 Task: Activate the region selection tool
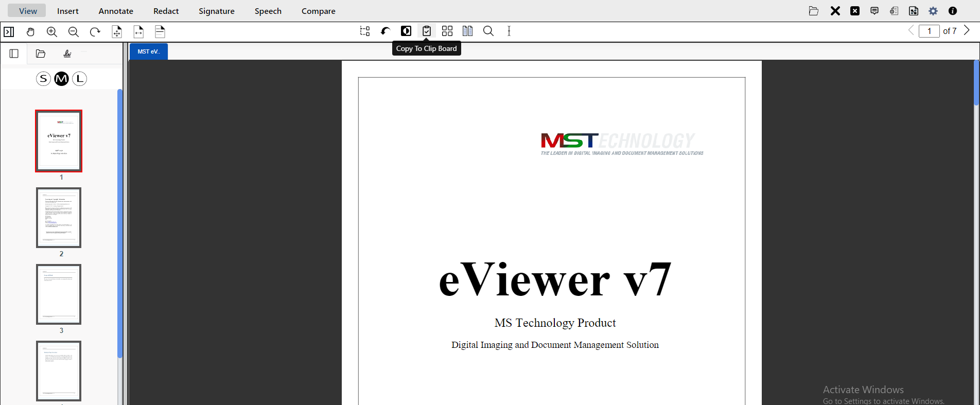pyautogui.click(x=365, y=31)
